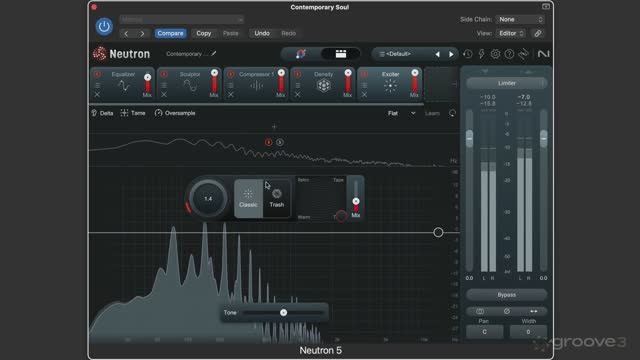Image resolution: width=640 pixels, height=360 pixels.
Task: Bypass the Equalizer module power button
Action: point(98,74)
